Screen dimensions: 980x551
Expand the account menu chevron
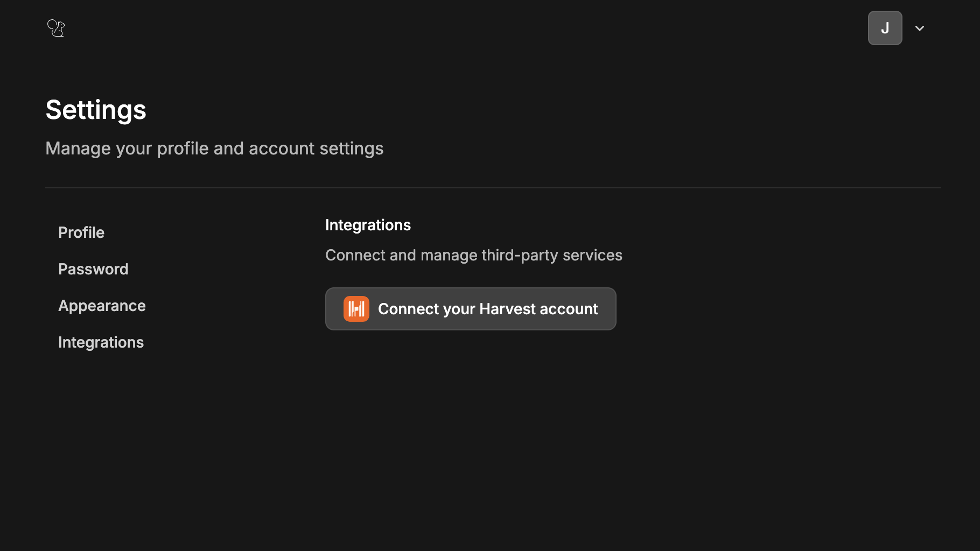click(920, 28)
